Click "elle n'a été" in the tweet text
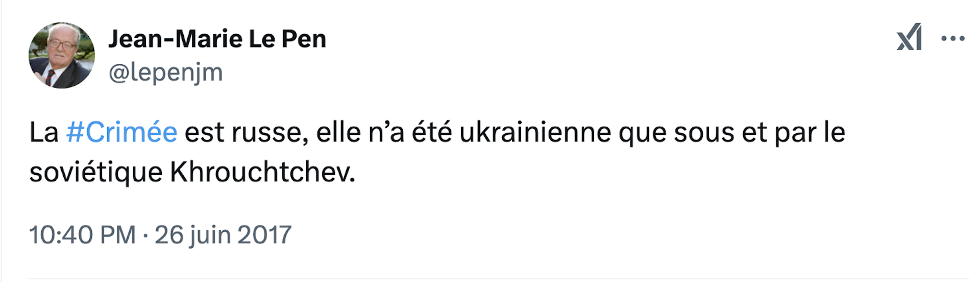 pos(384,132)
